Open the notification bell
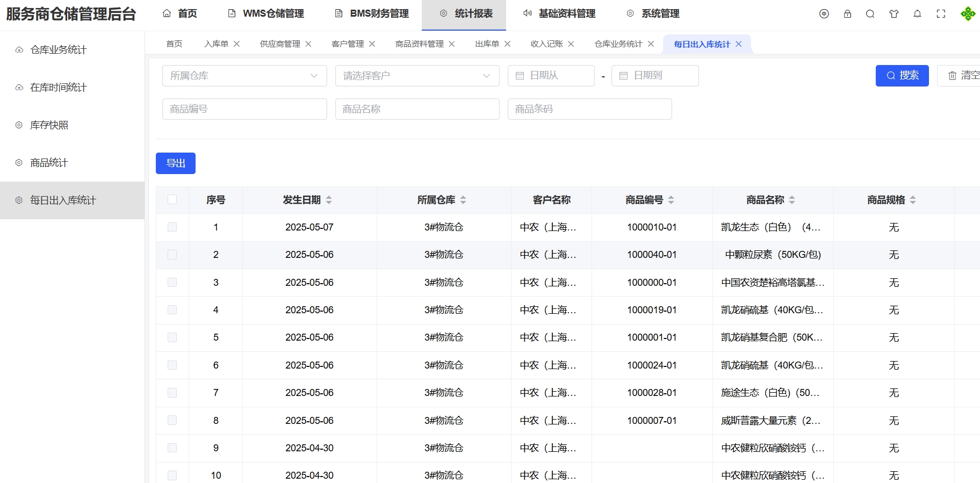 coord(917,14)
